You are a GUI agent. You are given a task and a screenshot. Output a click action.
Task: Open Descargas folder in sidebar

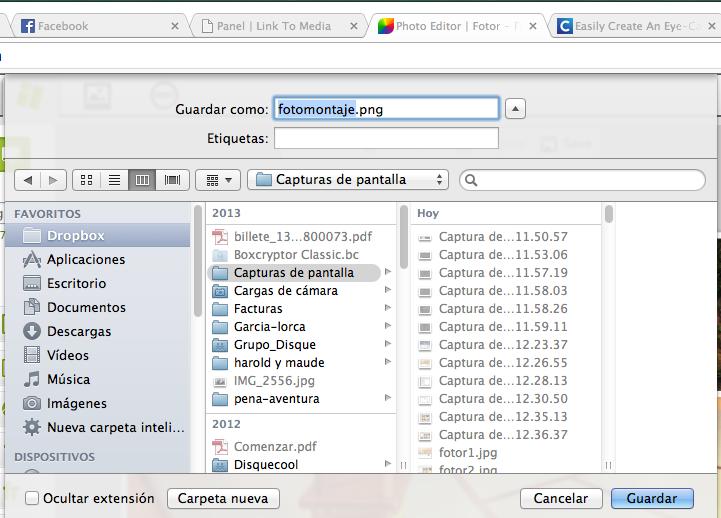[78, 331]
